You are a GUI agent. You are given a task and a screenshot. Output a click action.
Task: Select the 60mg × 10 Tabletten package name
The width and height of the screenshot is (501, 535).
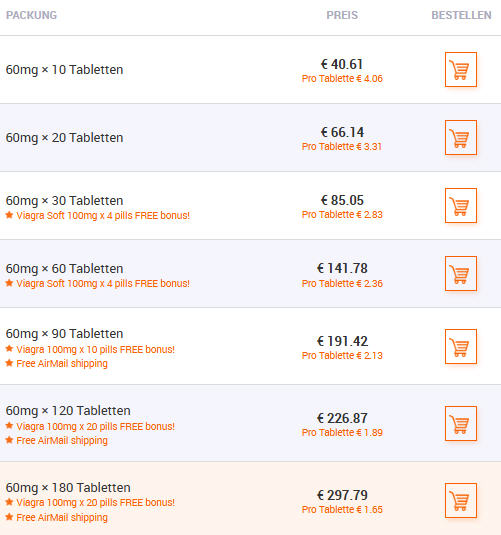coord(65,70)
